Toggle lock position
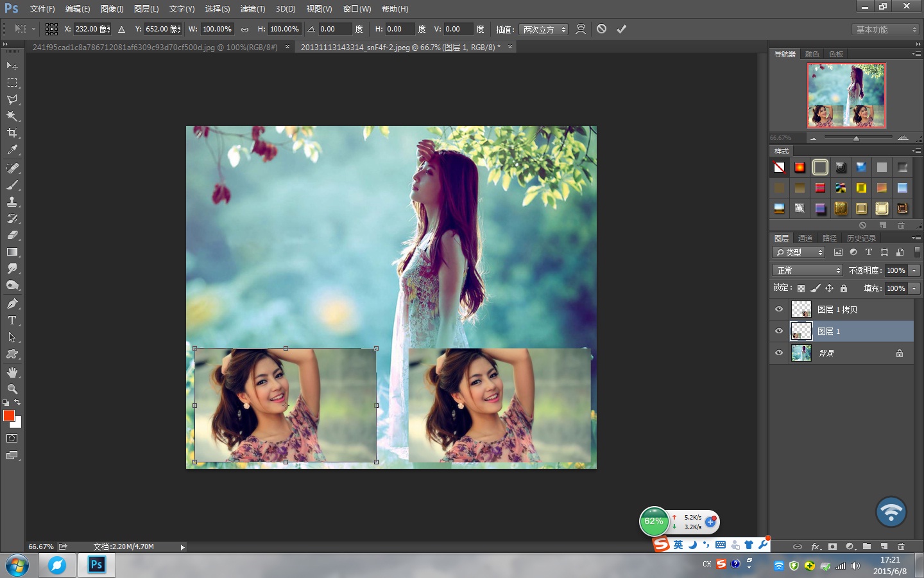Screen dimensions: 924x578 click(x=829, y=288)
